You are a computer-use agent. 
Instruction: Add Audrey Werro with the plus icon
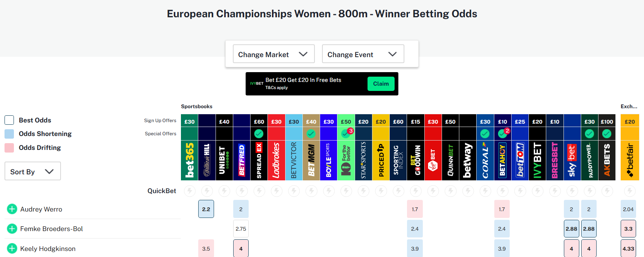point(12,209)
